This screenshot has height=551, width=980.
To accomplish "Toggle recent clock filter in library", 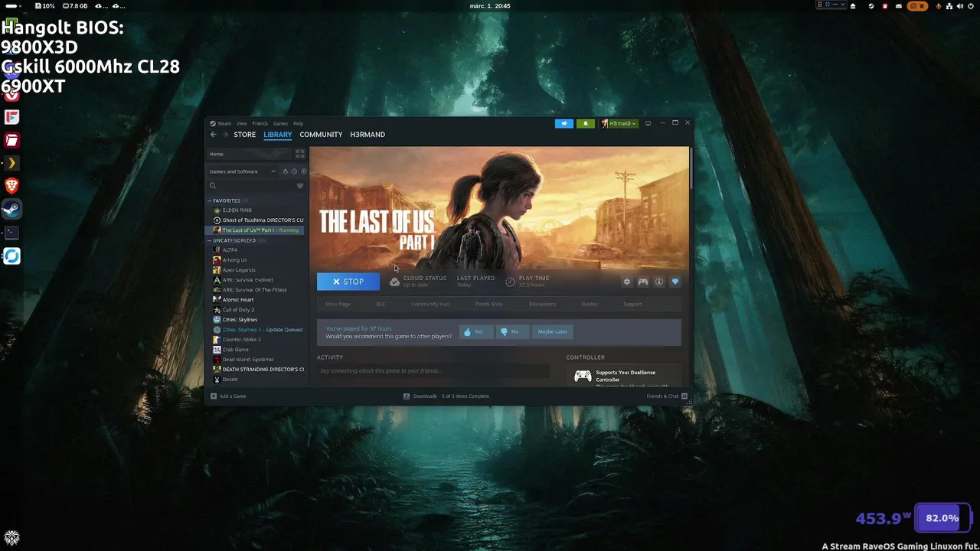I will (294, 171).
